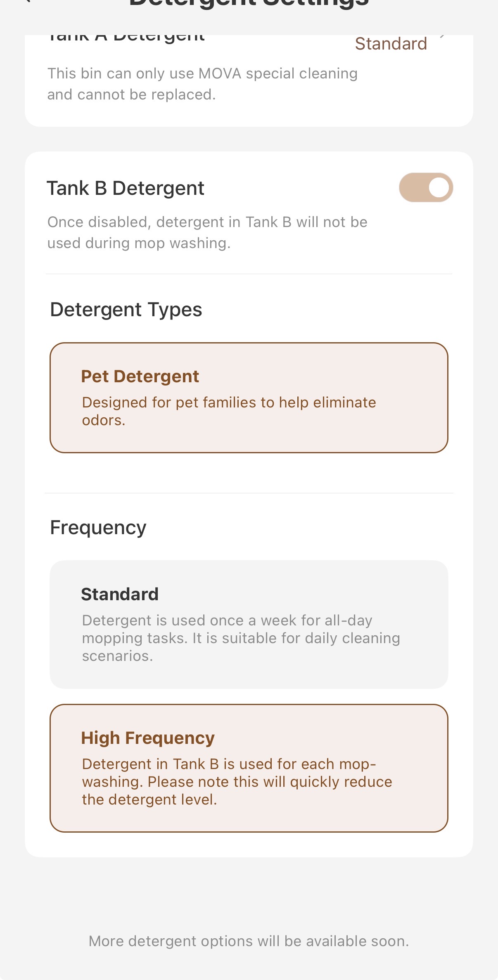The image size is (498, 980).
Task: Tap the High Frequency detergent level warning text
Action: (237, 781)
